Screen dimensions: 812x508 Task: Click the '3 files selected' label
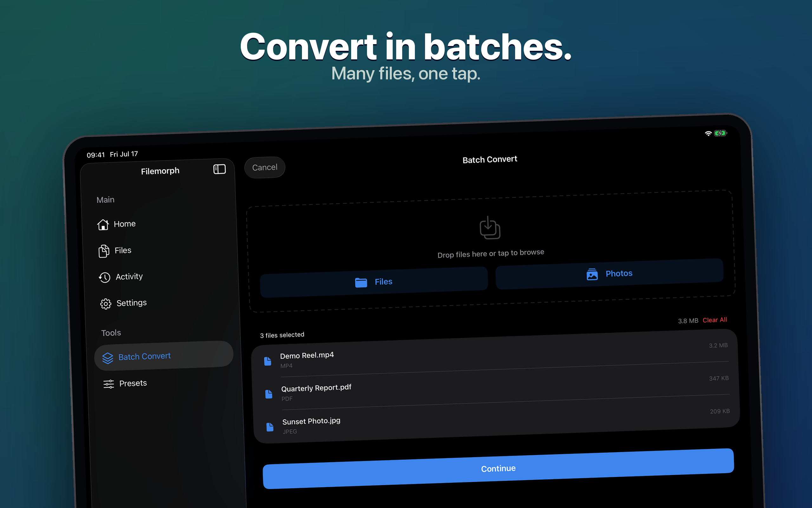tap(282, 335)
